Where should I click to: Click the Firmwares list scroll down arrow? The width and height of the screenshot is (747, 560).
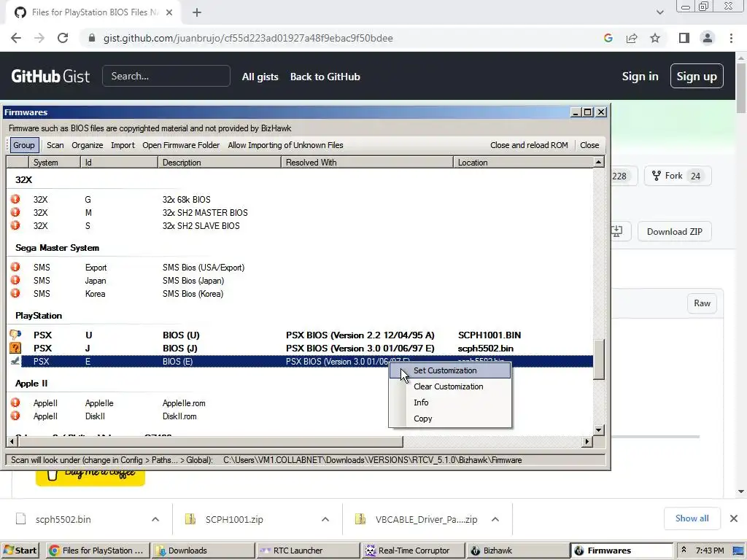click(x=598, y=430)
